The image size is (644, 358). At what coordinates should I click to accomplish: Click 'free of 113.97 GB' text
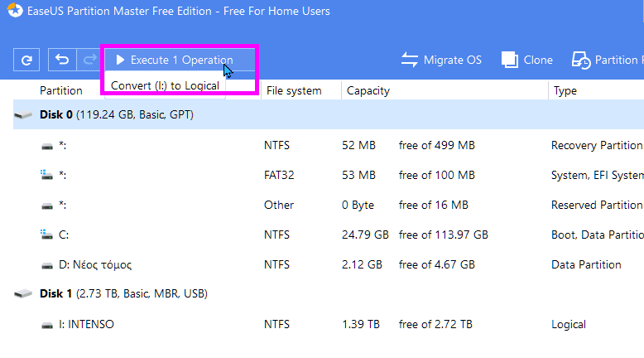pos(443,235)
